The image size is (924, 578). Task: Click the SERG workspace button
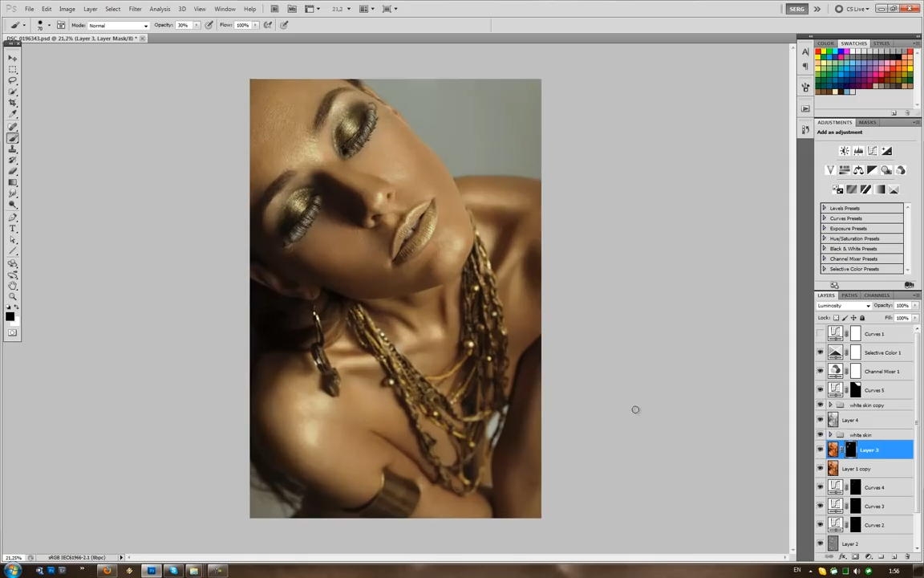pos(796,9)
